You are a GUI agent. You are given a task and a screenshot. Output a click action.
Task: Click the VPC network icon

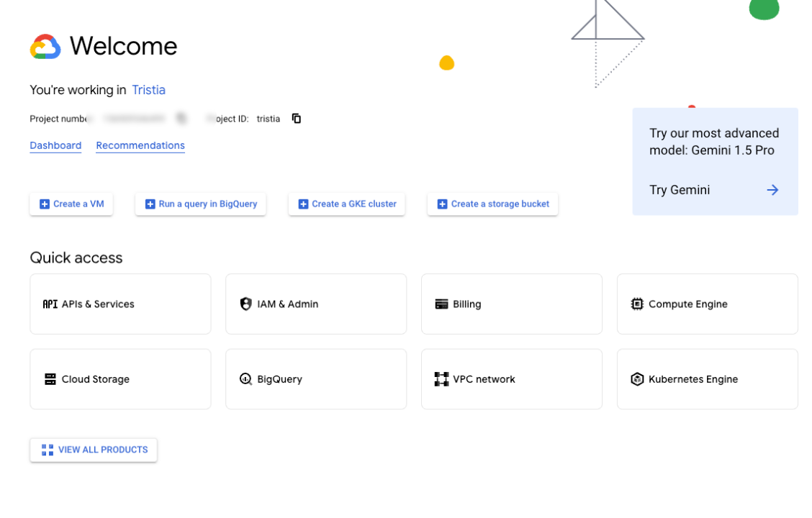(x=441, y=379)
